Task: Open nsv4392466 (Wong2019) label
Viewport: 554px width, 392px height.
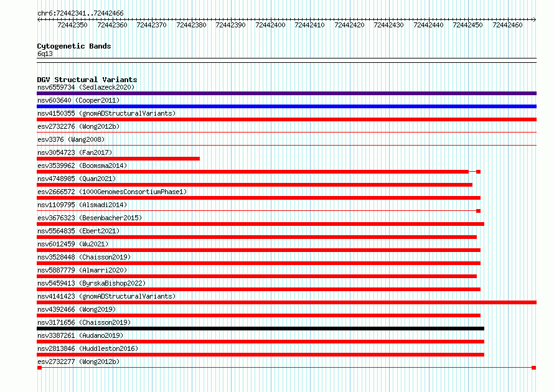Action: click(77, 309)
